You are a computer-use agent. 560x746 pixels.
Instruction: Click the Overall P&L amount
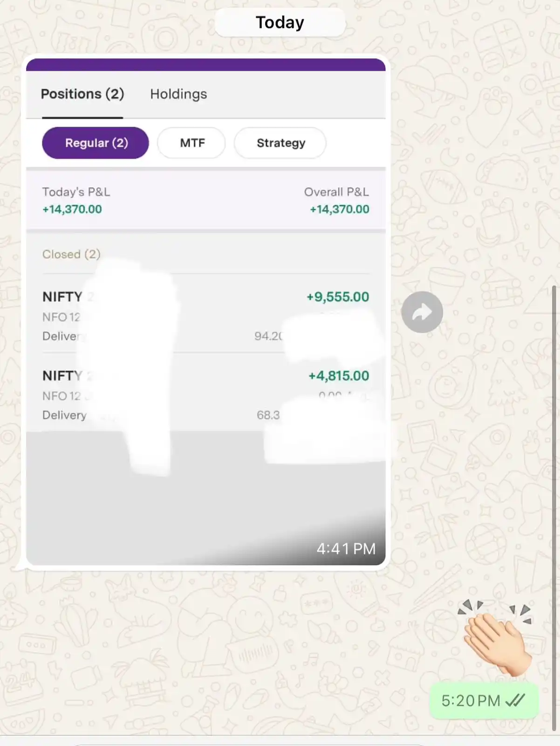pos(340,209)
